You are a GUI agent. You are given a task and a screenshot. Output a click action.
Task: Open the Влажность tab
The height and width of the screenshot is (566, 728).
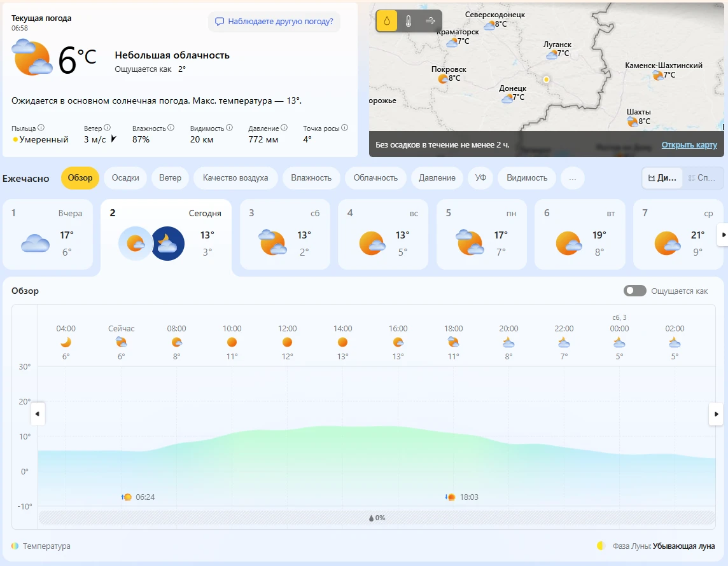click(311, 178)
